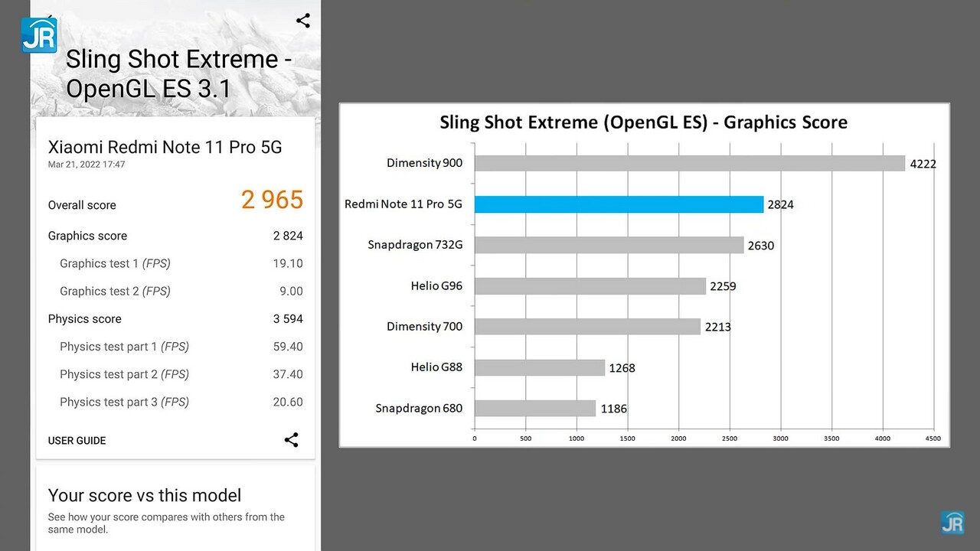Select the Physics score row
Image resolution: width=980 pixels, height=551 pixels.
click(x=175, y=319)
